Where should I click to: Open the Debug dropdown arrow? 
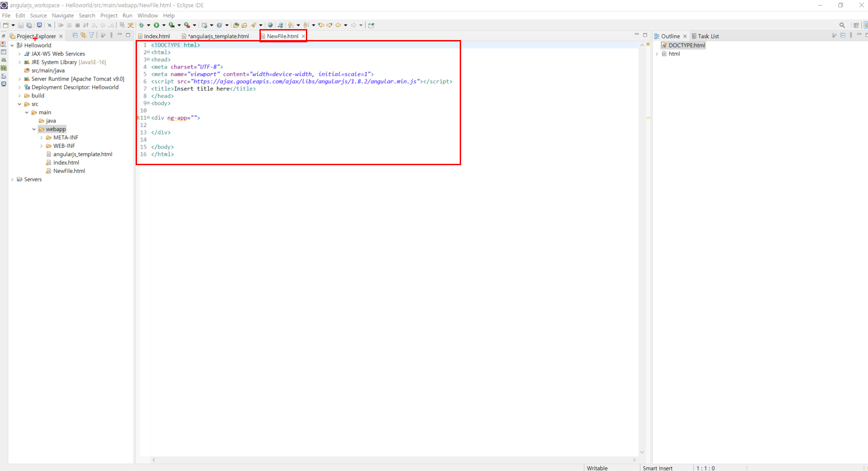148,25
